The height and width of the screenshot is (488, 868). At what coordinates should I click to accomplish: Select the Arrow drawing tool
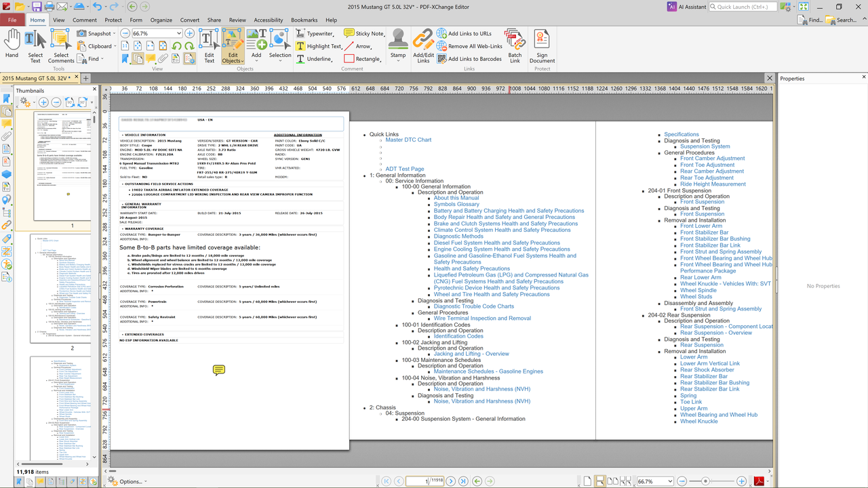click(x=358, y=46)
